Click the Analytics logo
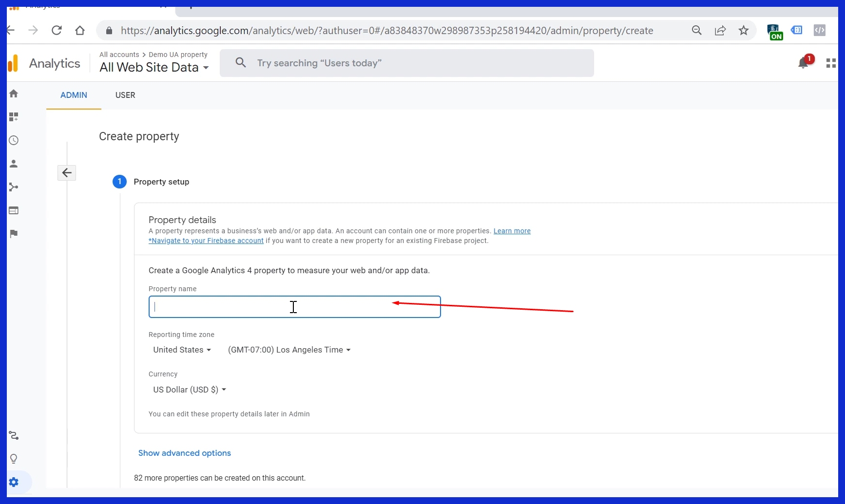 13,63
